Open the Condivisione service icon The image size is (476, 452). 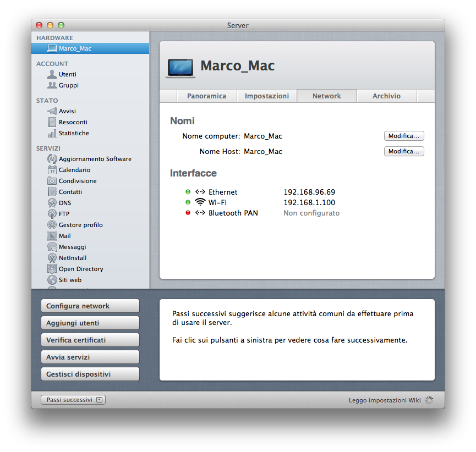pos(52,181)
